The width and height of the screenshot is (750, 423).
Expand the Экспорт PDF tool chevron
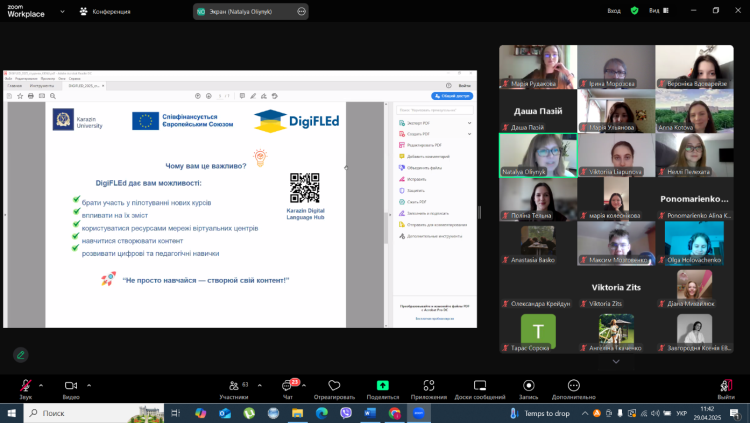[469, 123]
